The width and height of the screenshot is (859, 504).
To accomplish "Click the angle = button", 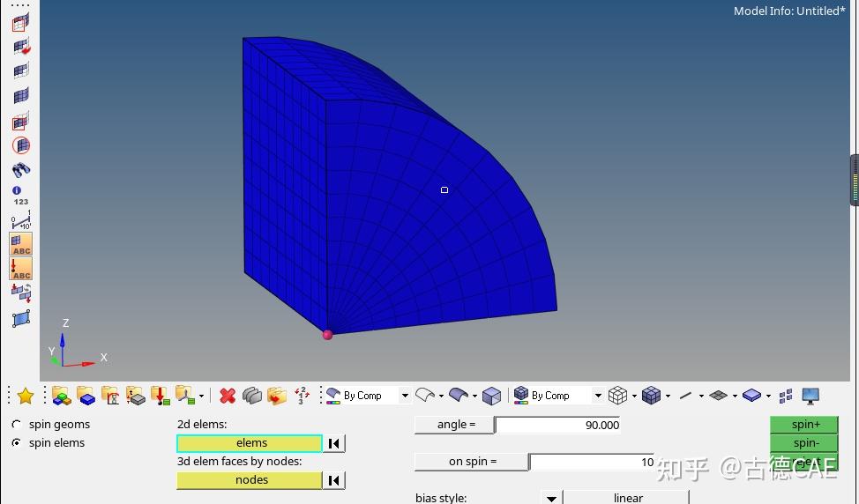I will (454, 425).
